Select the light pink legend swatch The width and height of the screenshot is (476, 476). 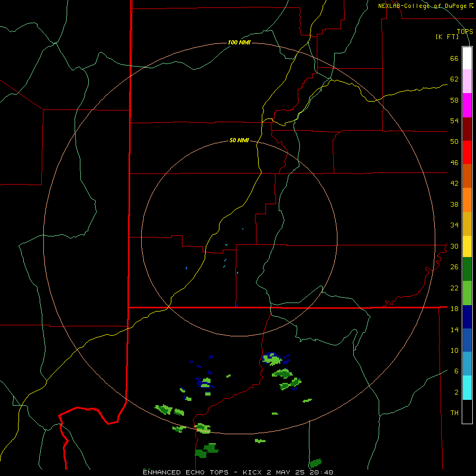tap(467, 81)
